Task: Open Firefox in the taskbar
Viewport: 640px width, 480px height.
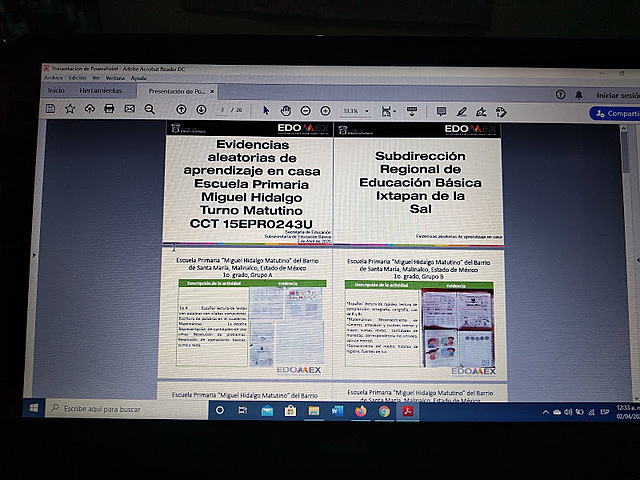Action: pos(360,411)
